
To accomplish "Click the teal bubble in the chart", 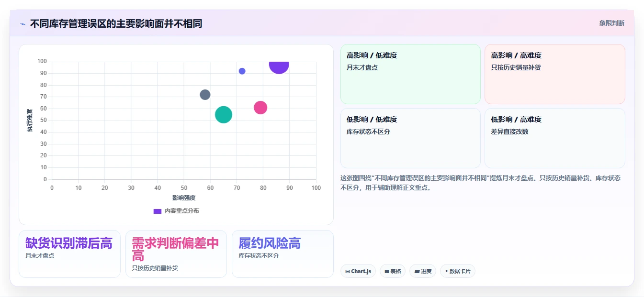I will pyautogui.click(x=224, y=115).
